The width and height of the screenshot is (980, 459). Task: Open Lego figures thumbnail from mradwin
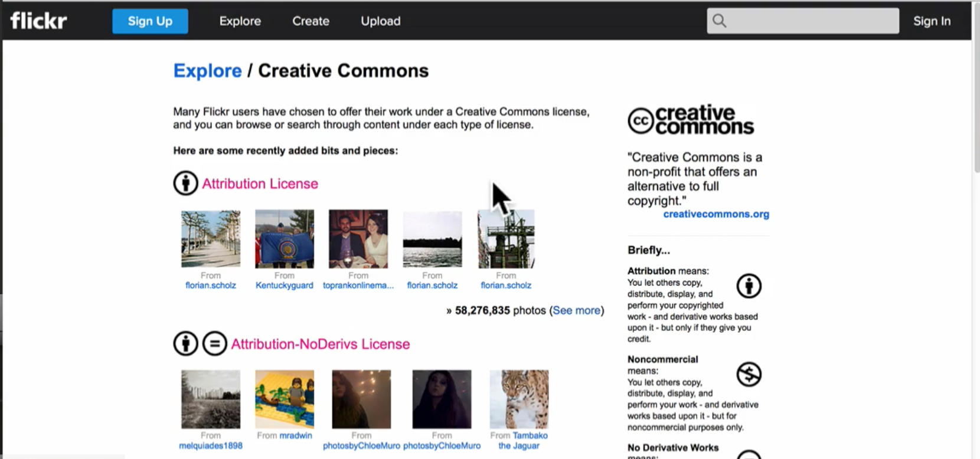point(285,399)
